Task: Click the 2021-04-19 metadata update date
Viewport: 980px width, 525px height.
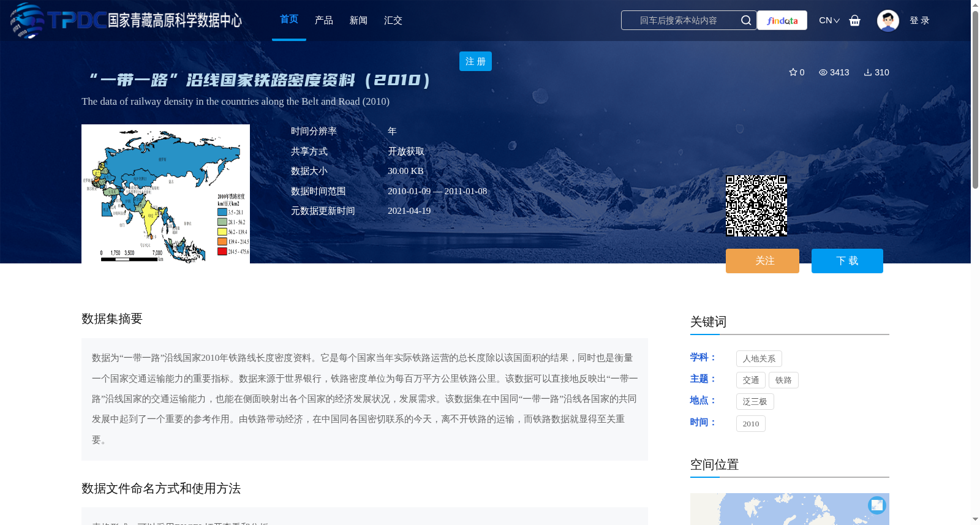Action: [x=409, y=211]
